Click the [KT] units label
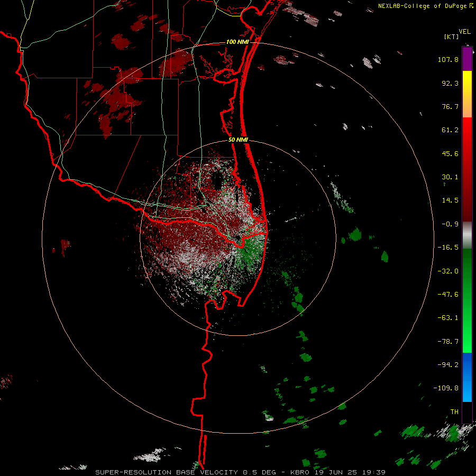Viewport: 476px width, 476px height. [451, 36]
